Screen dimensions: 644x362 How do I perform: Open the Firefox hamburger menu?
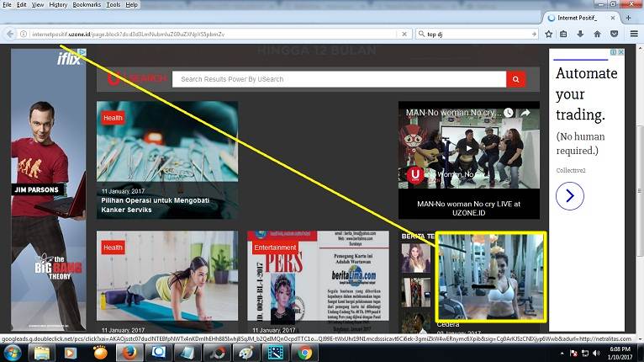pyautogui.click(x=634, y=35)
